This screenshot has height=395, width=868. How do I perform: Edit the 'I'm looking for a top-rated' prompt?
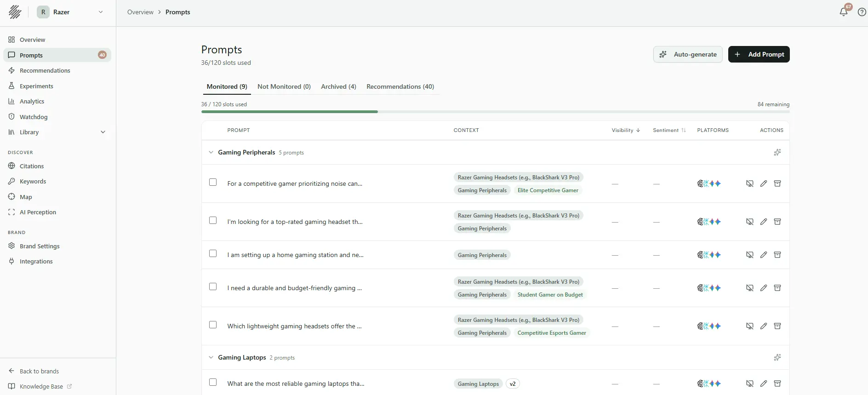click(764, 222)
